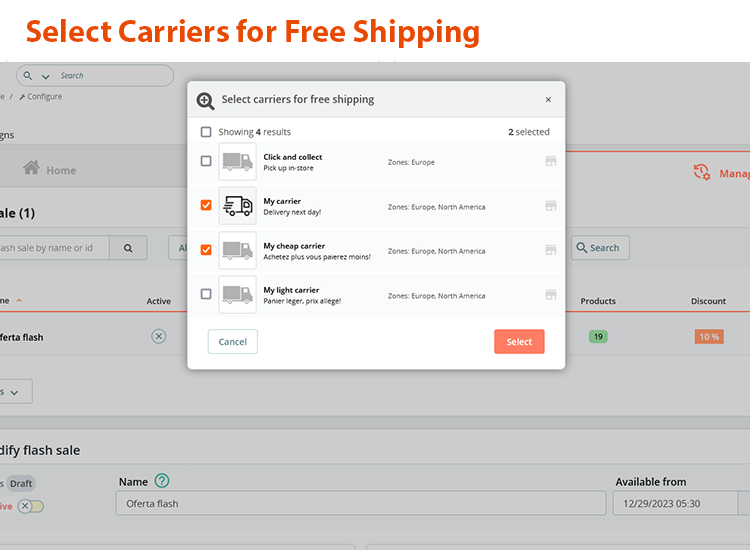Uncheck the My carrier checkbox
Image resolution: width=750 pixels, height=550 pixels.
point(206,205)
